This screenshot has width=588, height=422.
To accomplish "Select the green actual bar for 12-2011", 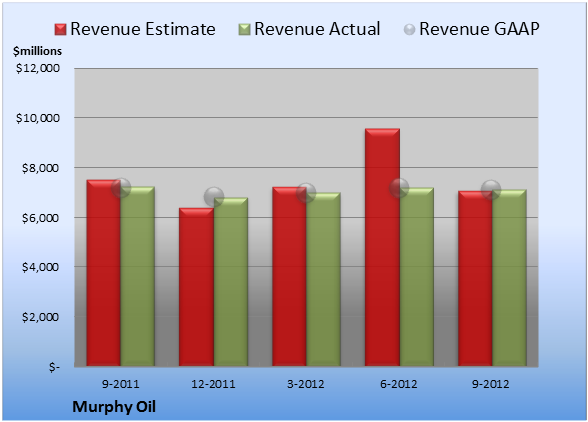I will pyautogui.click(x=231, y=282).
